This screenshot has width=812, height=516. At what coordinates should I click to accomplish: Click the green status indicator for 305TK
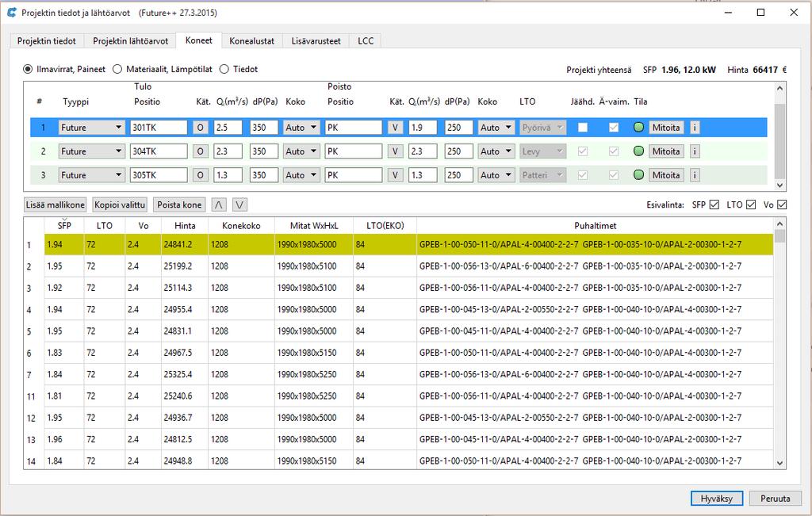638,175
